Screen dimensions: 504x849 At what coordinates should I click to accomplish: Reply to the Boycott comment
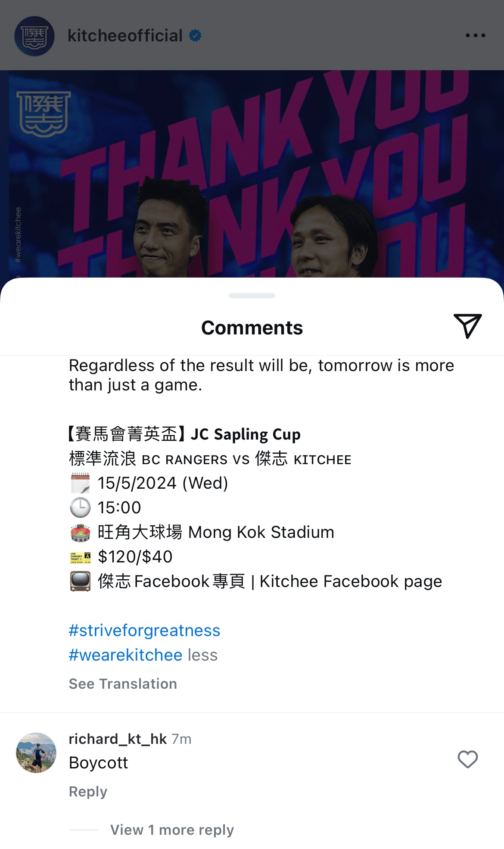pyautogui.click(x=88, y=792)
